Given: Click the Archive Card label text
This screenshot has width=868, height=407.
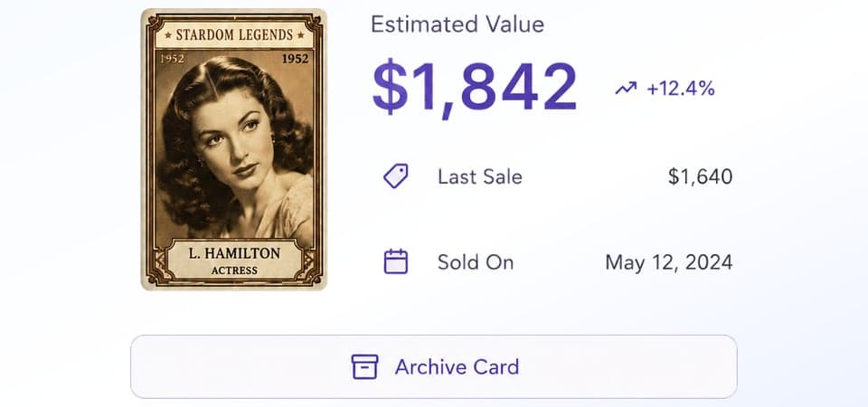Looking at the screenshot, I should point(457,366).
